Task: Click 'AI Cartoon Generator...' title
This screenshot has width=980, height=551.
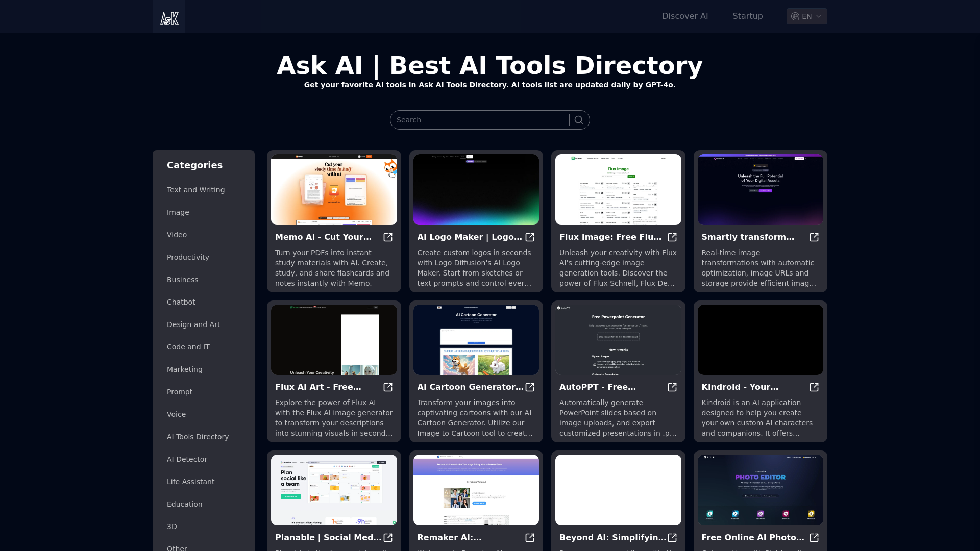Action: [x=470, y=387]
